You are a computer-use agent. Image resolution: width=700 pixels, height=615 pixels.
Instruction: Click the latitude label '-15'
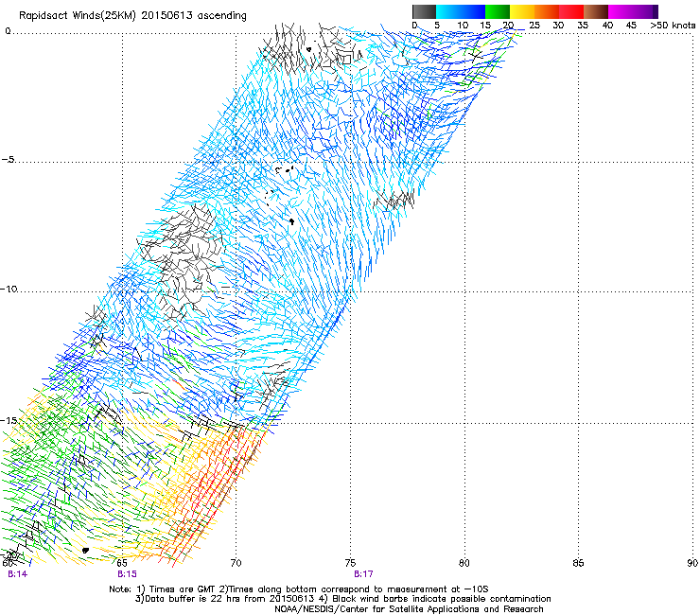(9, 420)
